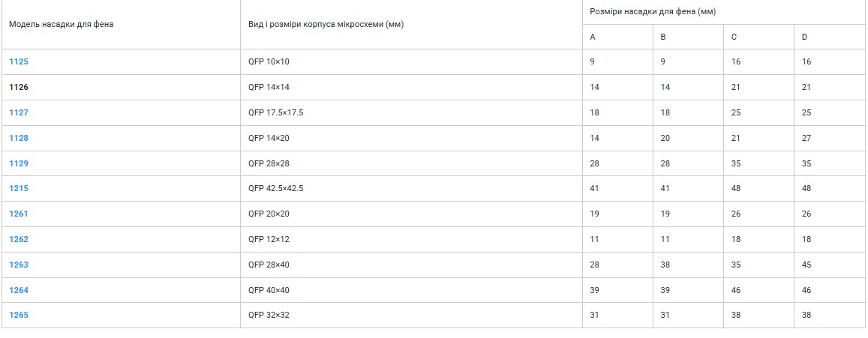Open the 1215 nozzle model link

18,189
